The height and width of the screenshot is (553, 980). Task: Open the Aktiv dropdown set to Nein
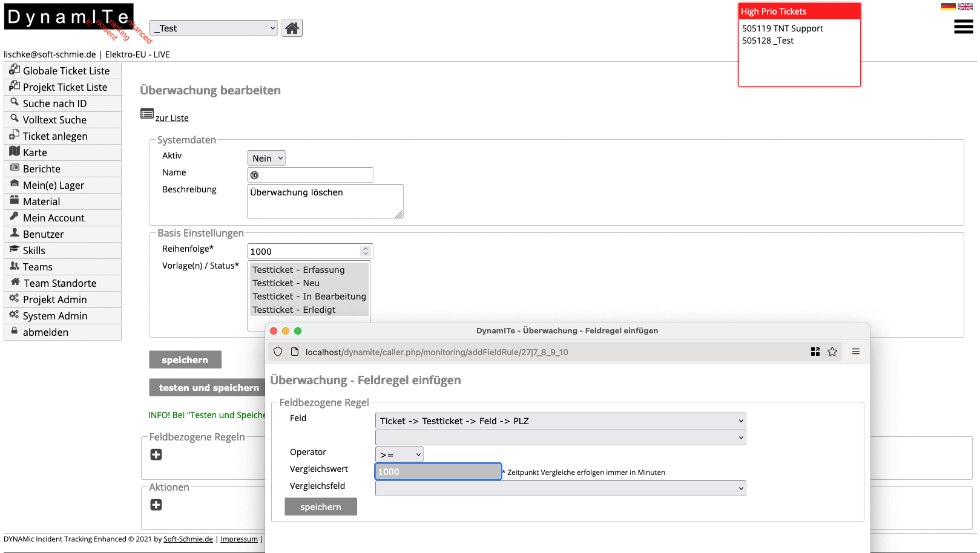266,159
